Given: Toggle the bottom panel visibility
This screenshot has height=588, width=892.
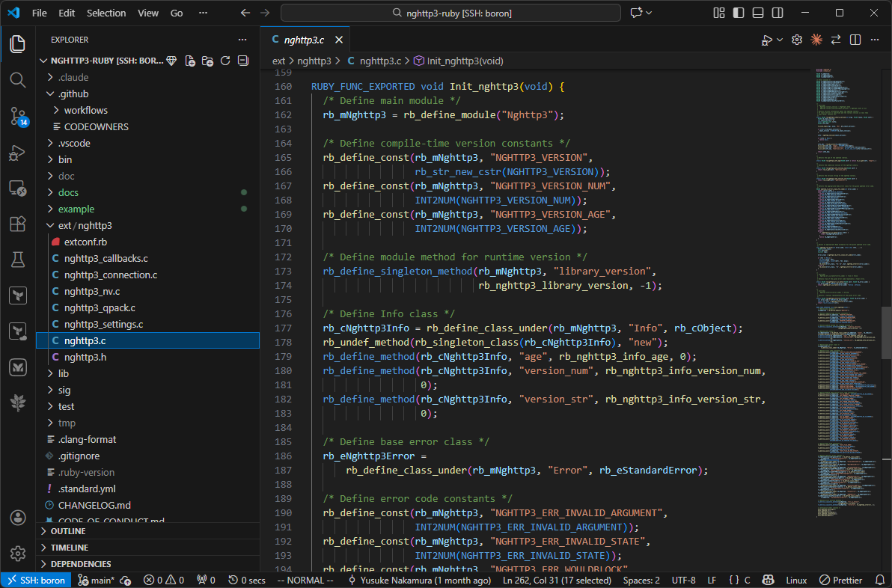Looking at the screenshot, I should pyautogui.click(x=758, y=13).
